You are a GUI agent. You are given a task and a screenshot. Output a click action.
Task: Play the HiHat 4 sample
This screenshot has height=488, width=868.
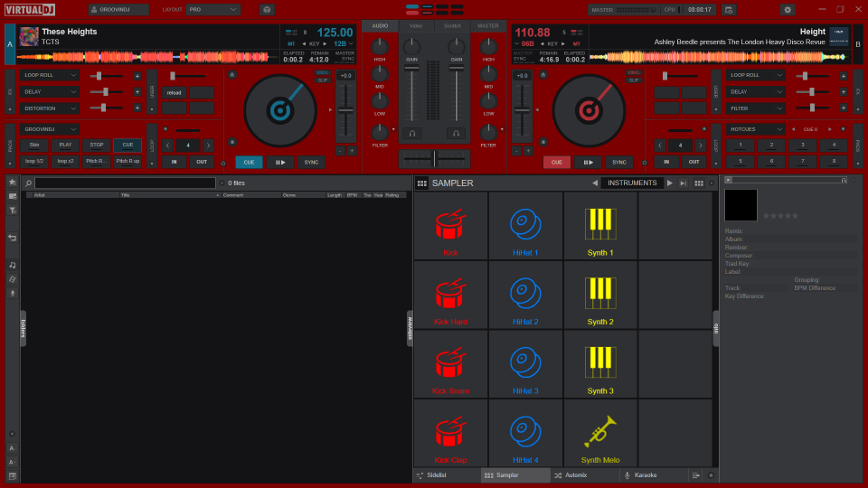point(525,433)
